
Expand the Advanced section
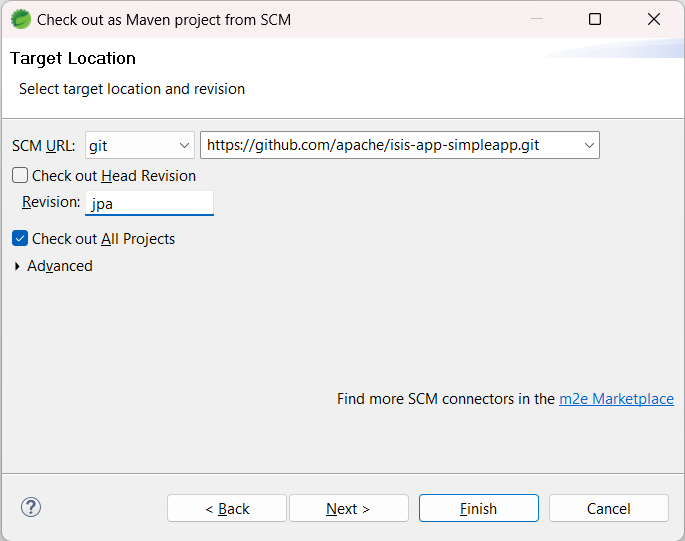[x=18, y=266]
